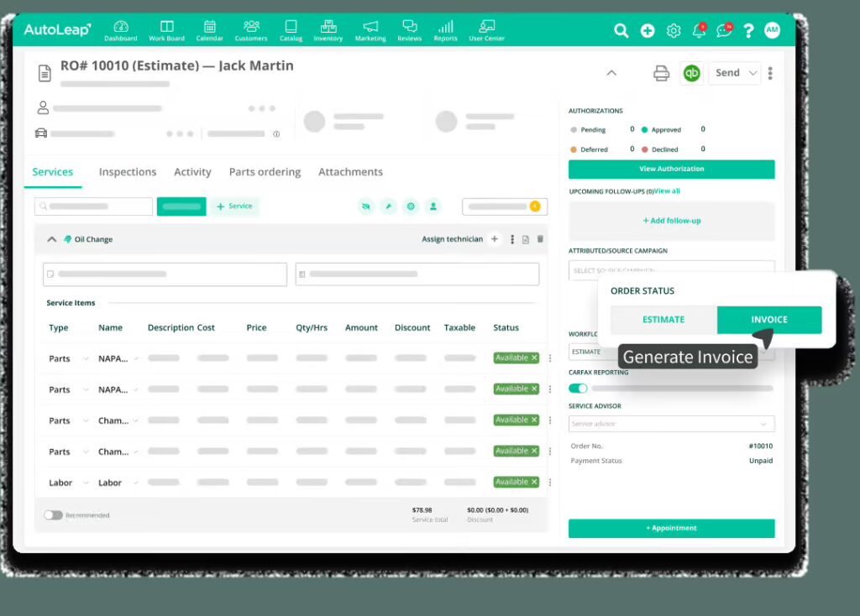Screen dimensions: 860x616
Task: Enable the CARFAX Reporting toggle
Action: [x=577, y=388]
